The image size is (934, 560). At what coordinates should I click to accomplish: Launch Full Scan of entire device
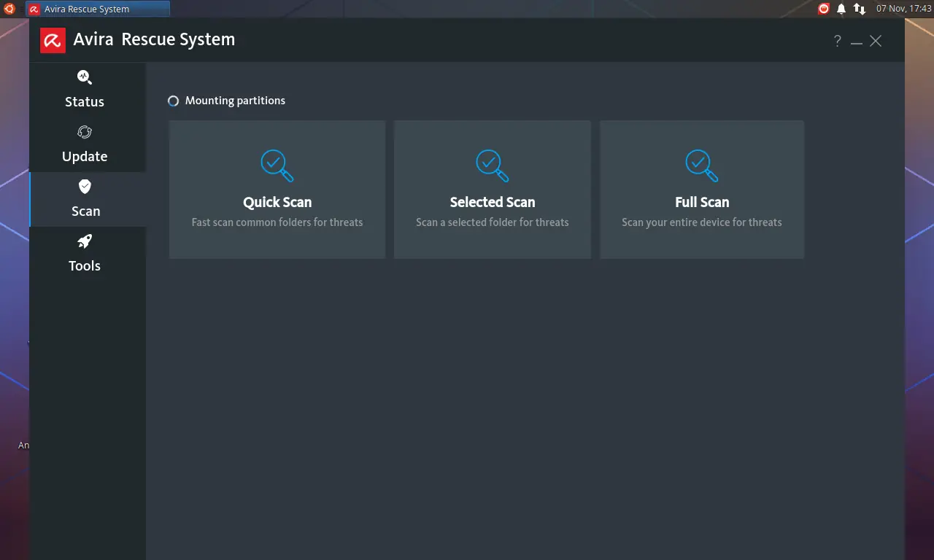coord(702,203)
